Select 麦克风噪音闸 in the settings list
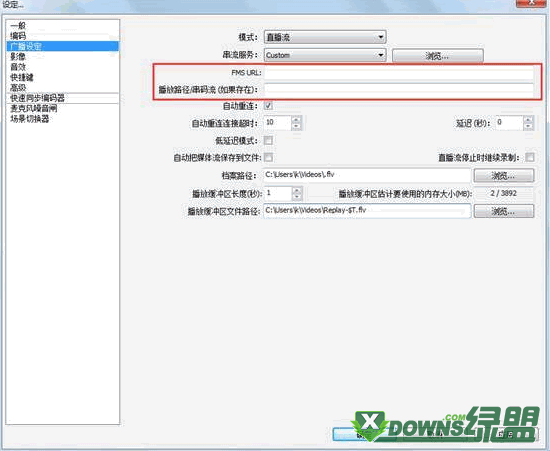Screen dimensions: 550x451 tap(34, 108)
